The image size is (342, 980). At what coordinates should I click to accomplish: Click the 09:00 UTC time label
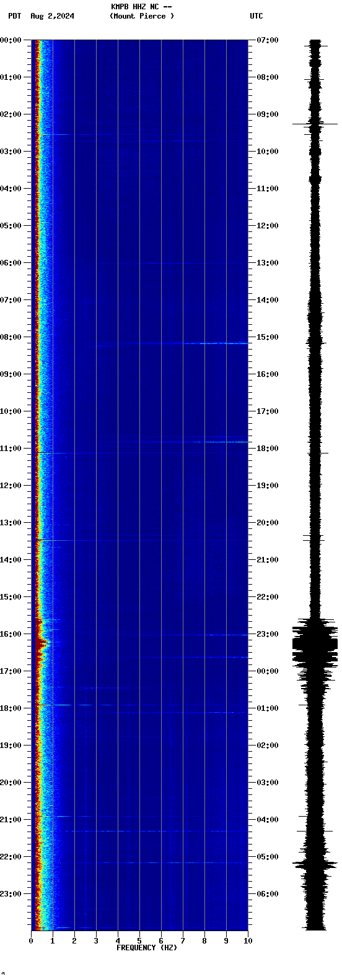coord(268,114)
